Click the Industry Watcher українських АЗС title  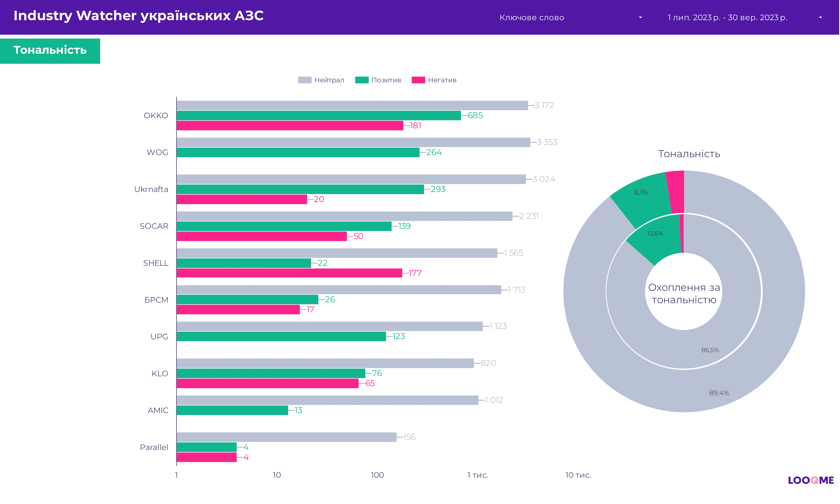(x=138, y=16)
